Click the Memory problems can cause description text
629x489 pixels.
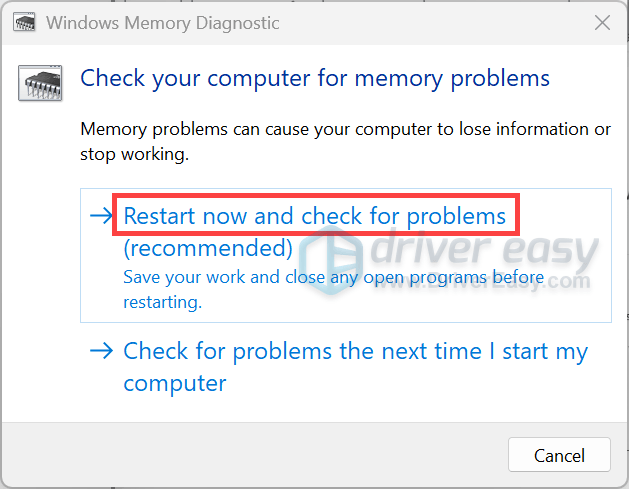pyautogui.click(x=345, y=129)
